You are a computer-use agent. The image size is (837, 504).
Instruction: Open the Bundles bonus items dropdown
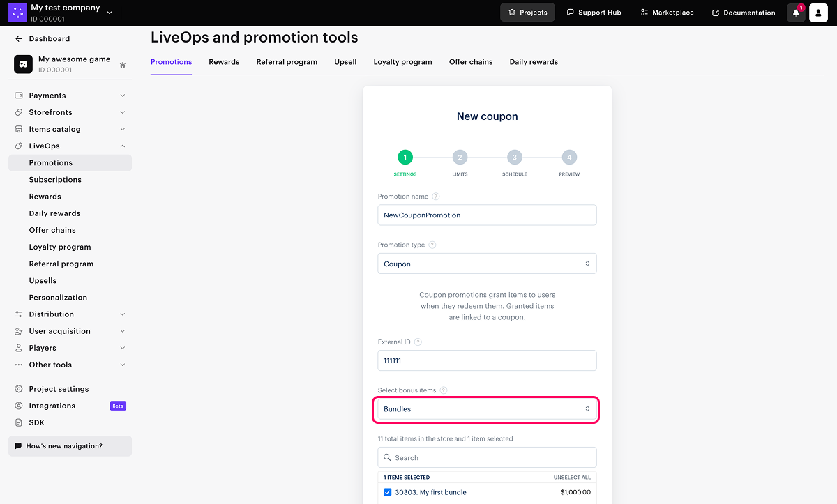point(487,409)
